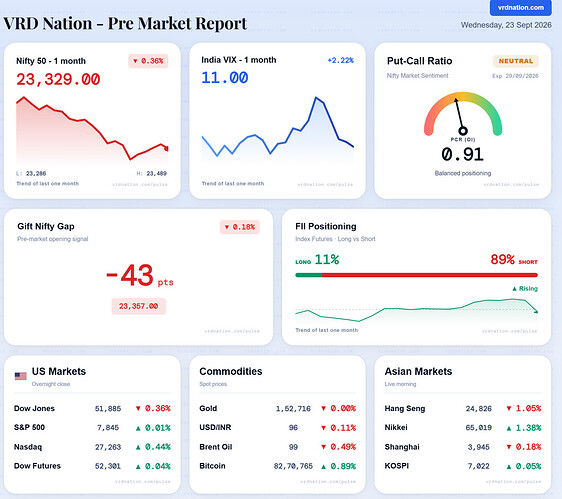Click the KOSPI up arrow icon
Viewport: 562px width, 499px height.
tap(509, 467)
